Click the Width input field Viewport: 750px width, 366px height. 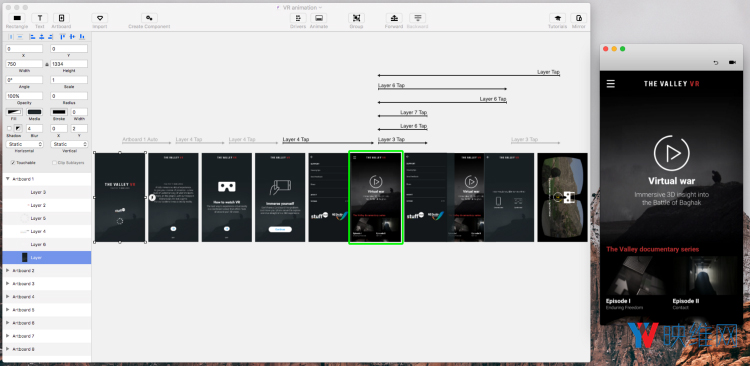point(24,64)
